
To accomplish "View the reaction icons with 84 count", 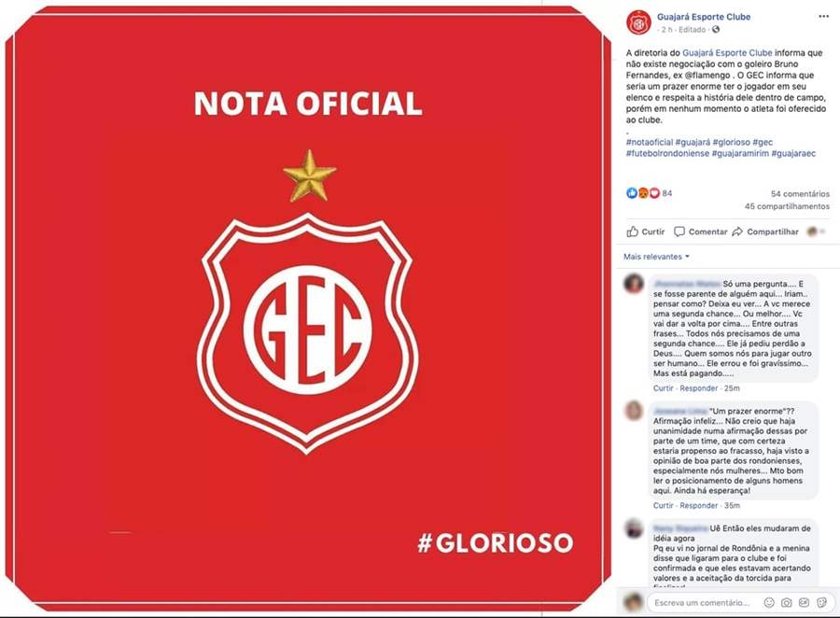I will coord(649,193).
